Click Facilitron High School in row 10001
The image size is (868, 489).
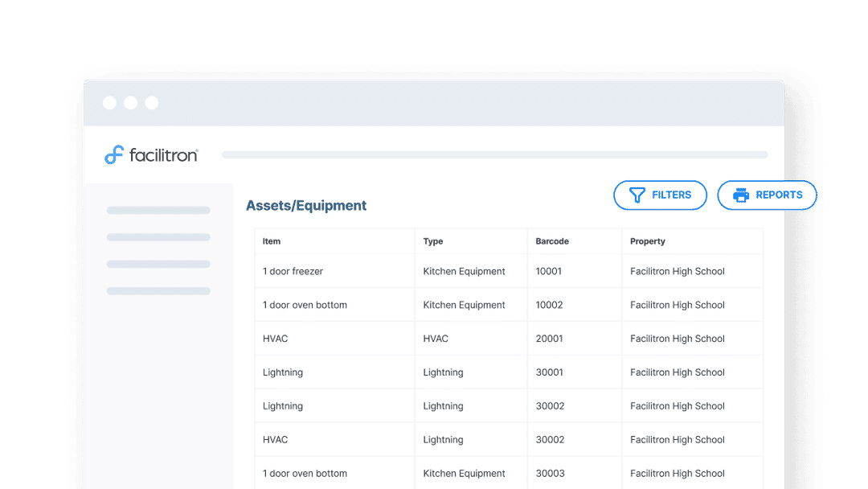point(677,271)
